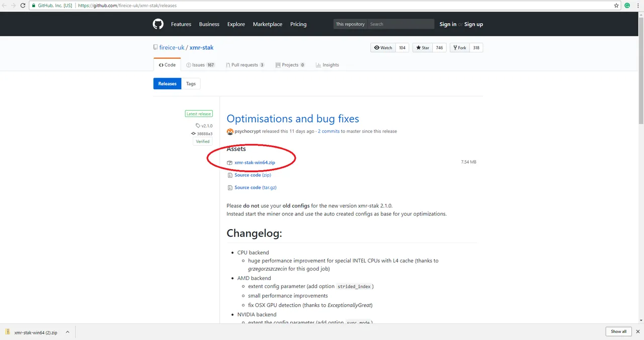
Task: Click the GitHub octocat logo
Action: click(x=158, y=24)
